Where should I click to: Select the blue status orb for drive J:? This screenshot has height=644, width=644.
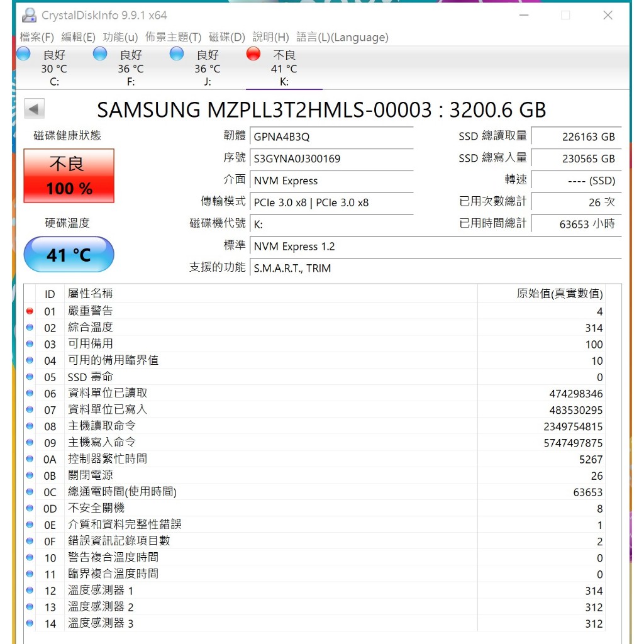click(177, 54)
